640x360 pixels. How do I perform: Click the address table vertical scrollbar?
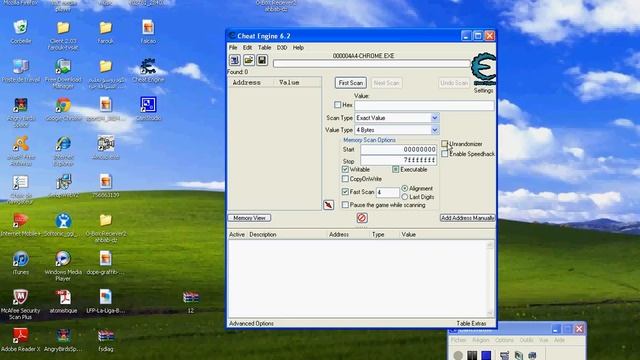click(490, 279)
